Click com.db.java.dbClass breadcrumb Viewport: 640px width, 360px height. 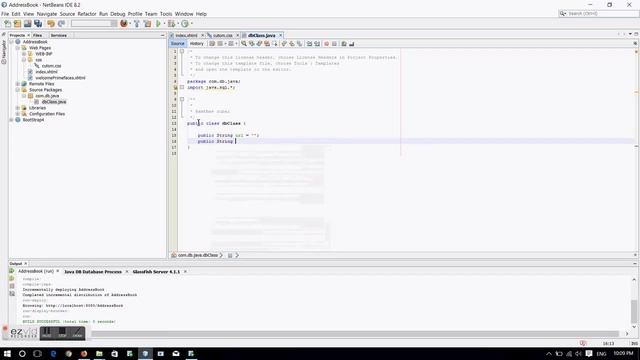point(198,255)
